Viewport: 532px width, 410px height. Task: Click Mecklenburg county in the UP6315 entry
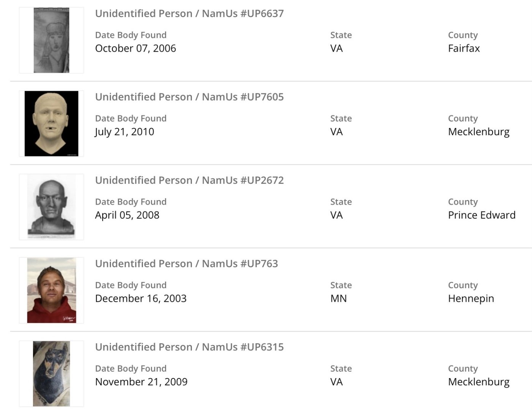click(x=478, y=382)
